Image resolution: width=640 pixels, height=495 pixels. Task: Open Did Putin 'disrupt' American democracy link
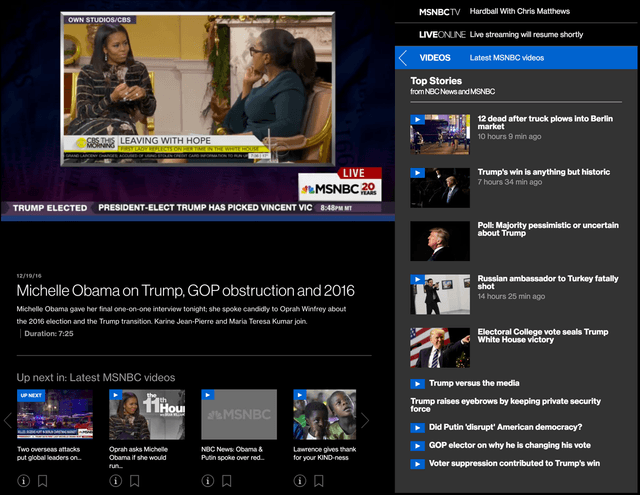point(505,427)
